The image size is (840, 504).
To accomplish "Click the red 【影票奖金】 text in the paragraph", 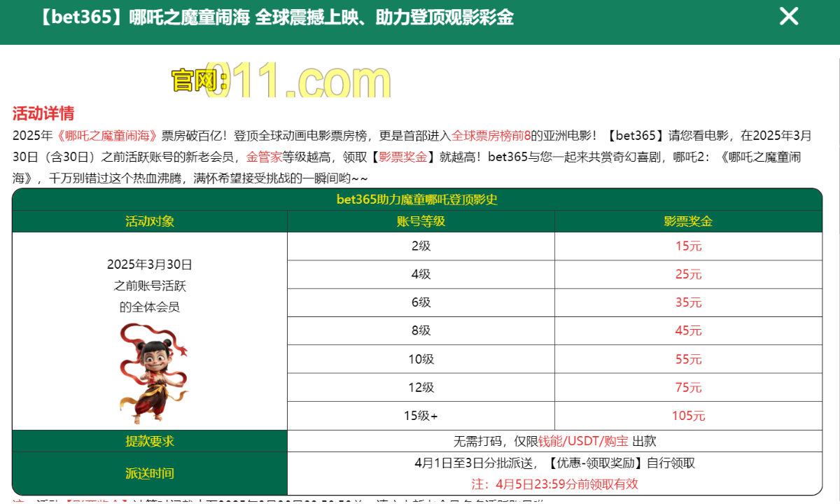I will (x=402, y=157).
